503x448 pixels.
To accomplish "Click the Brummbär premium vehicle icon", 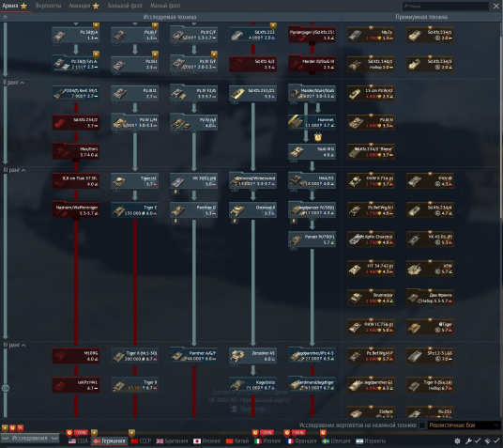I will 371,298.
